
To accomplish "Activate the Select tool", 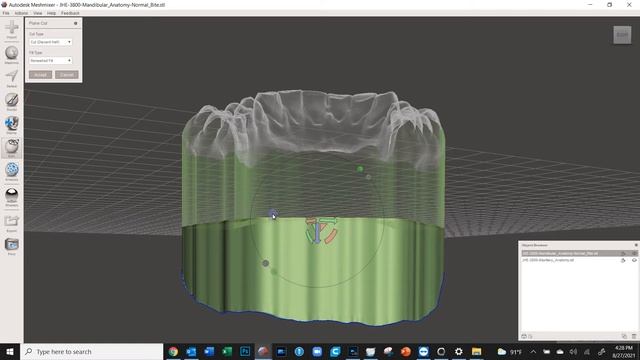I will click(x=11, y=78).
